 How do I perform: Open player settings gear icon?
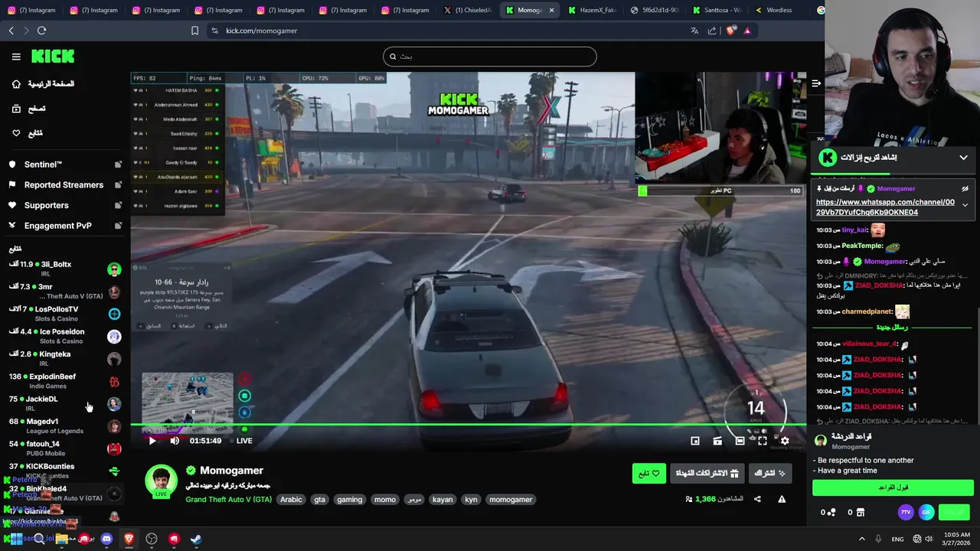785,441
